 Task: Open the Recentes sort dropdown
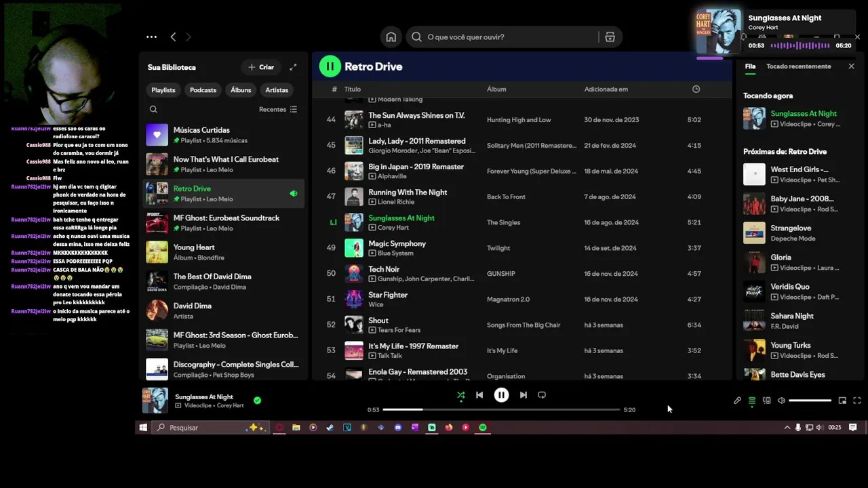[x=278, y=109]
